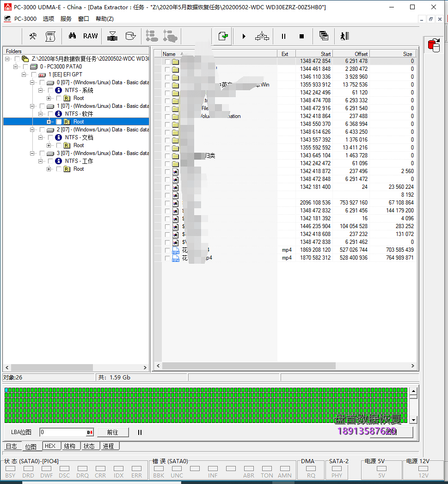448x484 pixels.
Task: Switch to the HEX tab
Action: [50, 446]
